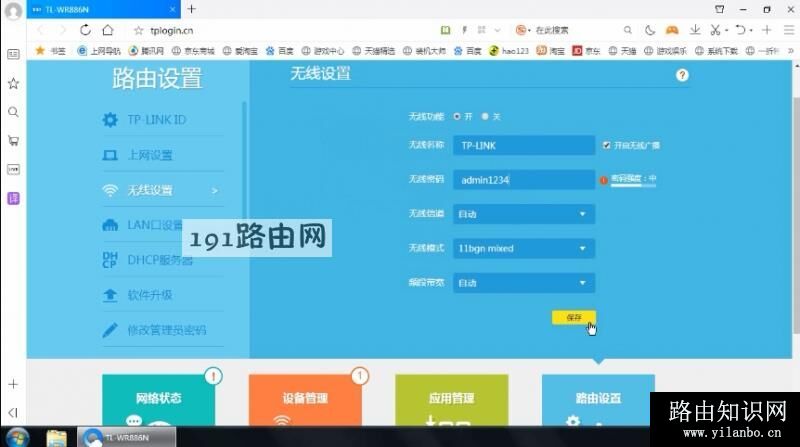Image resolution: width=800 pixels, height=447 pixels.
Task: Open the help question mark icon
Action: (x=682, y=76)
